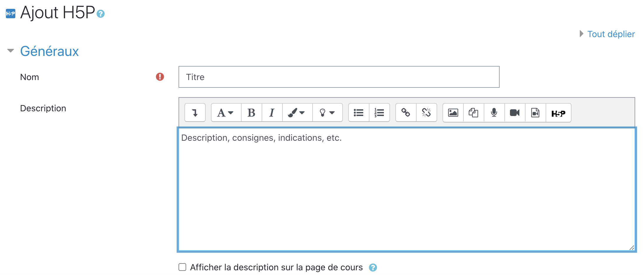This screenshot has height=275, width=644.
Task: Insert media file icon
Action: coord(535,113)
